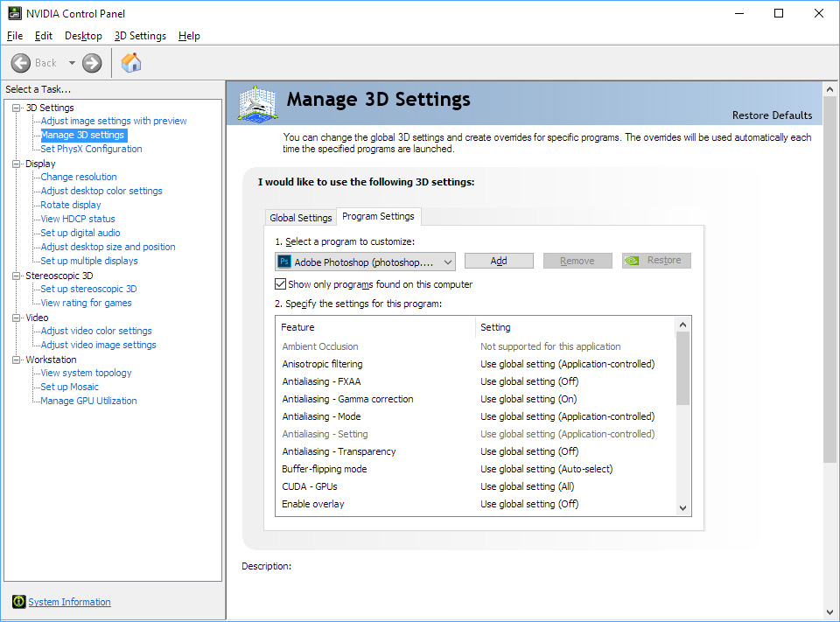The width and height of the screenshot is (840, 622).
Task: Click the System Information icon
Action: coord(18,602)
